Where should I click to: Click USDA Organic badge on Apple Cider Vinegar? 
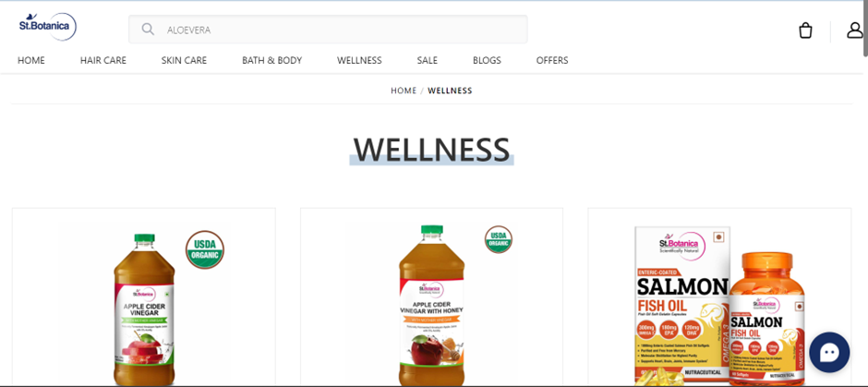205,249
